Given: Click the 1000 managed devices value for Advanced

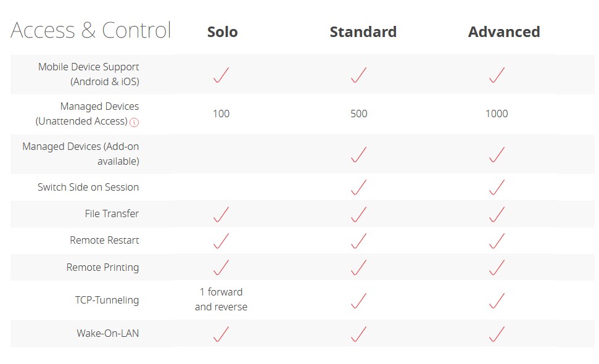Looking at the screenshot, I should pyautogui.click(x=497, y=114).
